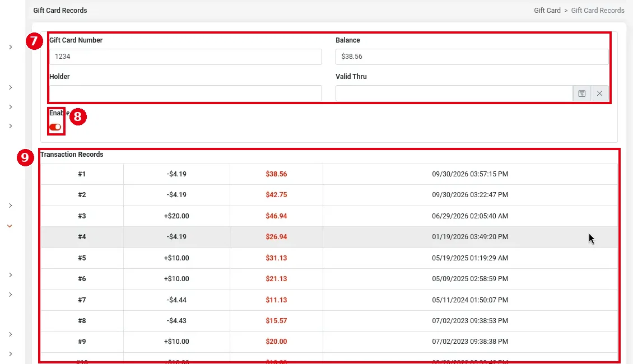Viewport: 633px width, 364px height.
Task: Click into the Holder text field
Action: click(x=186, y=93)
